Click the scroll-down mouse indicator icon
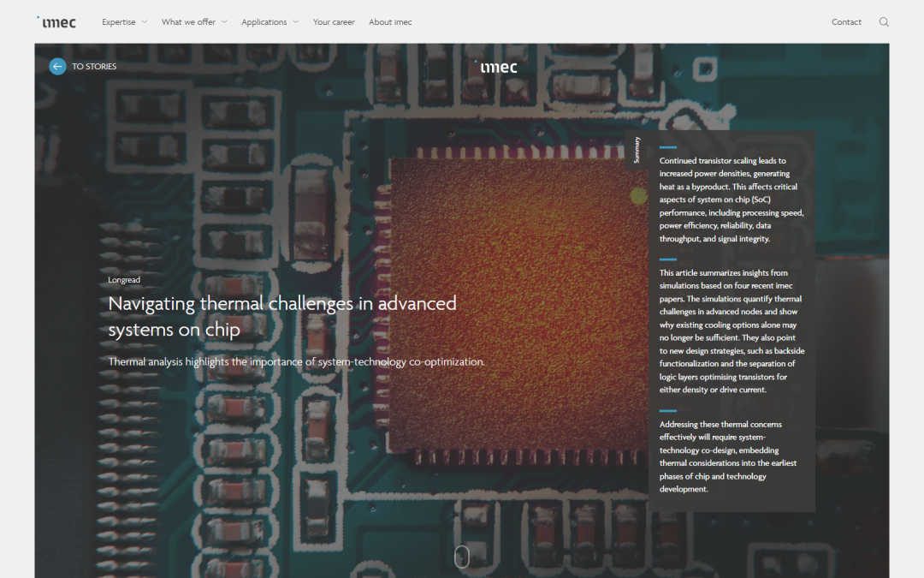Viewport: 924px width, 578px height. tap(462, 557)
